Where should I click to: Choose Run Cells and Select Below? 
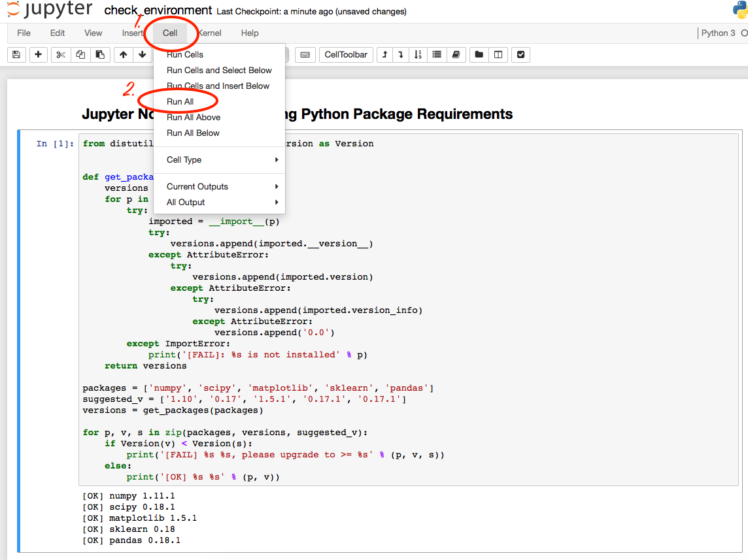tap(219, 71)
